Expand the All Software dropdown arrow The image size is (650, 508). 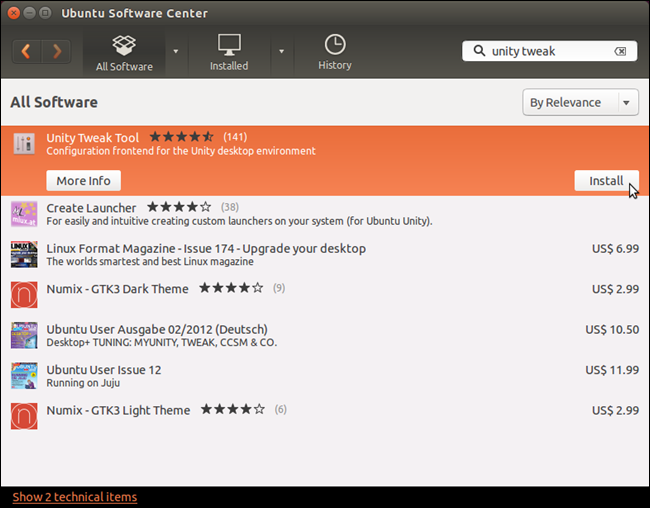pos(176,51)
